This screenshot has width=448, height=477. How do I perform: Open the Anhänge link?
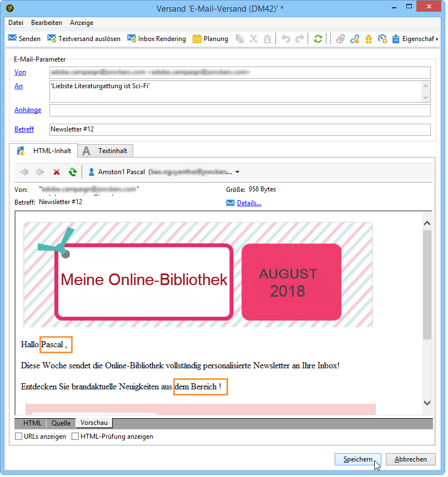(28, 110)
